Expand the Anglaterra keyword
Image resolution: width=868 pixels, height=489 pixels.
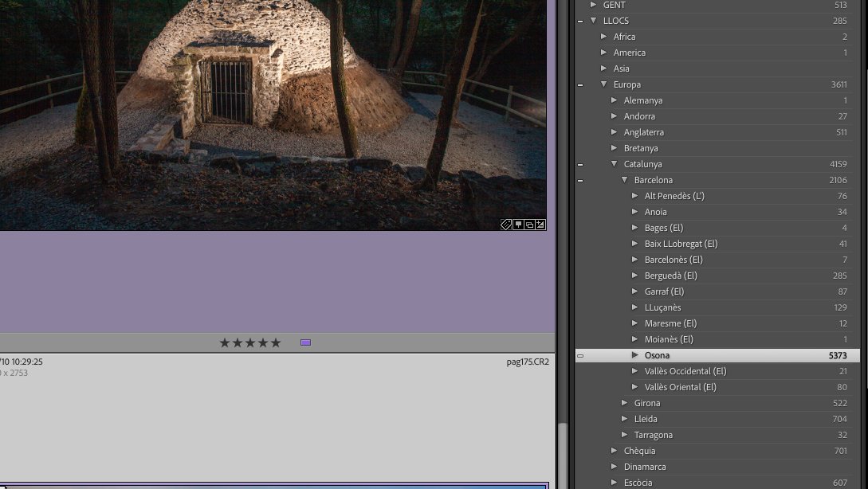click(x=614, y=132)
